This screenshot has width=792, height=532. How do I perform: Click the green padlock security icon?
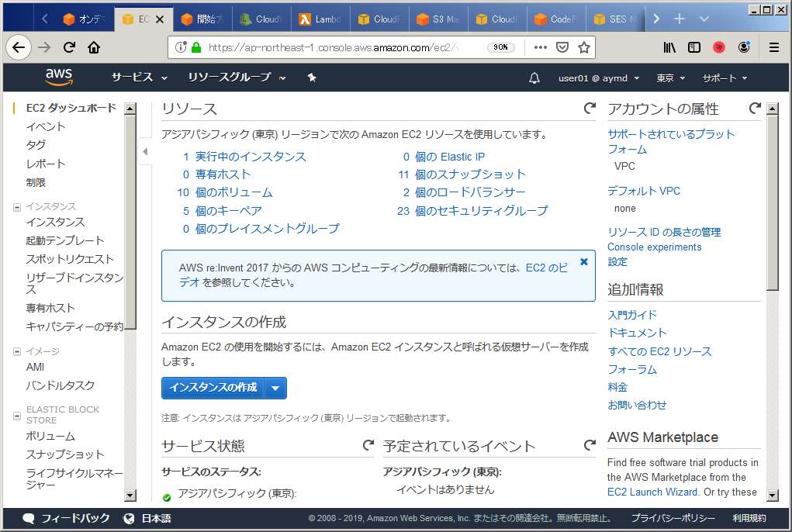pyautogui.click(x=196, y=47)
